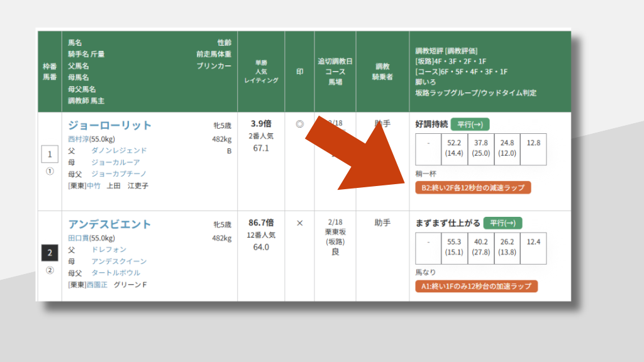Open jockey 西村淳 profile link
This screenshot has width=644, height=362.
[79, 139]
